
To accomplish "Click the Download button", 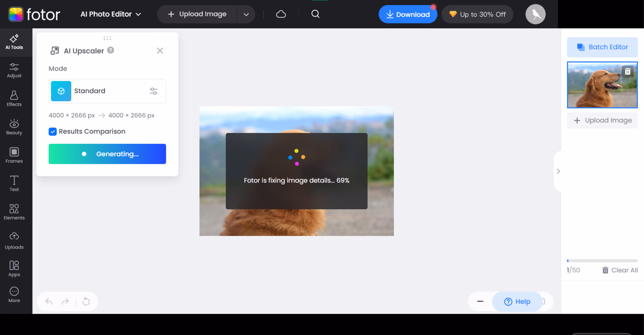I will [x=408, y=14].
